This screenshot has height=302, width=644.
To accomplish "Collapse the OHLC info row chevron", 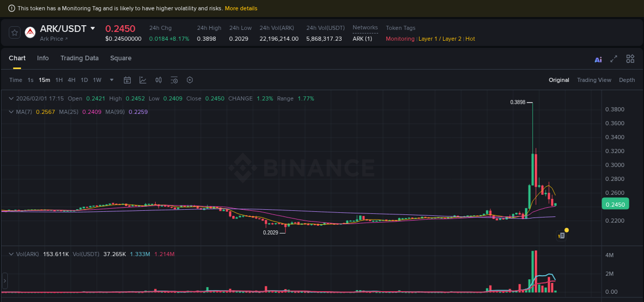I will pos(11,98).
